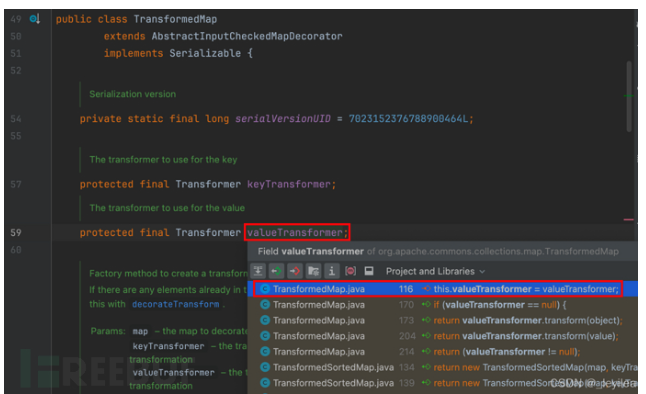This screenshot has width=646, height=394.
Task: Click the valueTransformer field name on line 59
Action: coord(295,232)
